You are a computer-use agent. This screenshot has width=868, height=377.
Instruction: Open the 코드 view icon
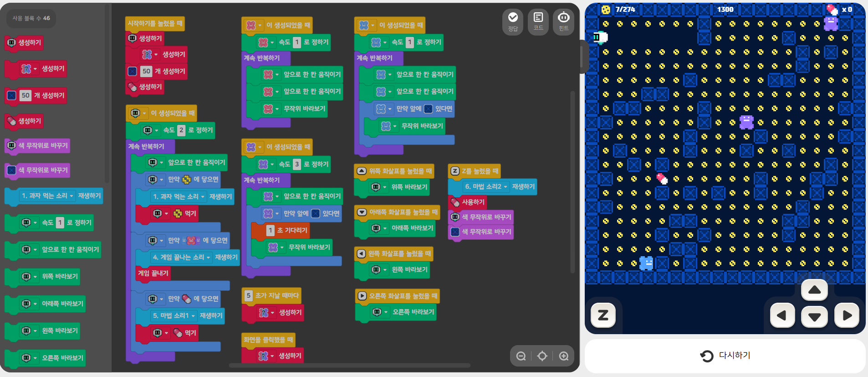tap(538, 21)
